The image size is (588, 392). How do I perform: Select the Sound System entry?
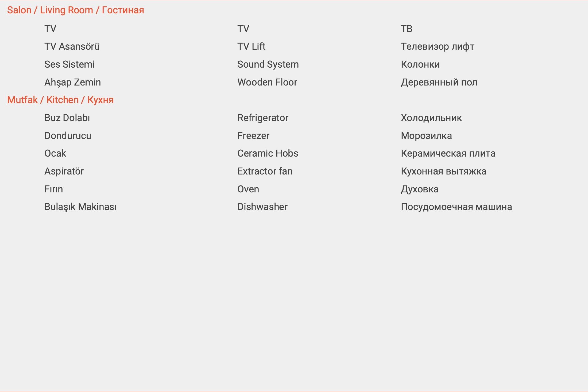click(268, 64)
